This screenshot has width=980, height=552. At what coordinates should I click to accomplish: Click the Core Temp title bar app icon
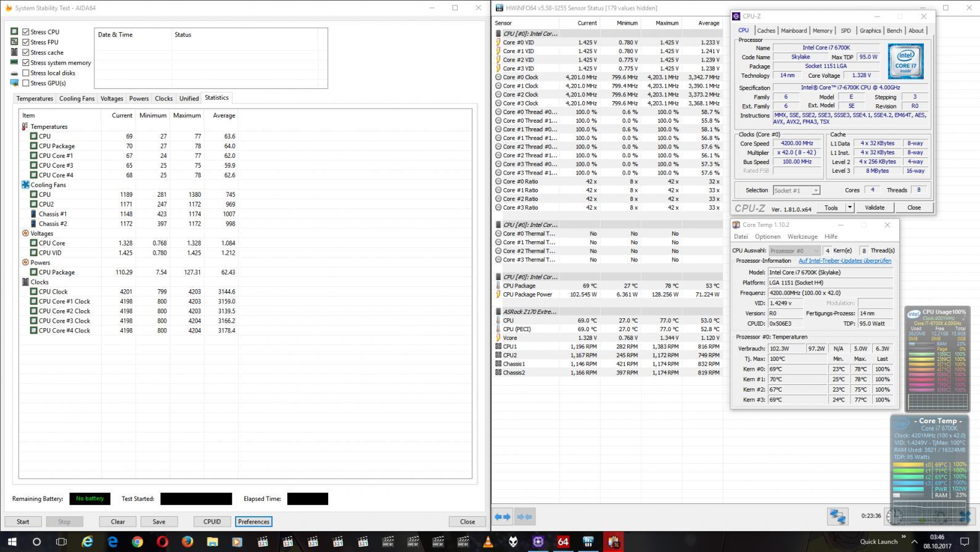pyautogui.click(x=736, y=225)
